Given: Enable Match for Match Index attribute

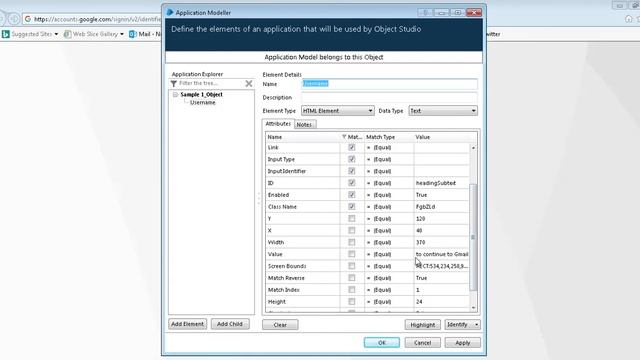Looking at the screenshot, I should (x=351, y=289).
